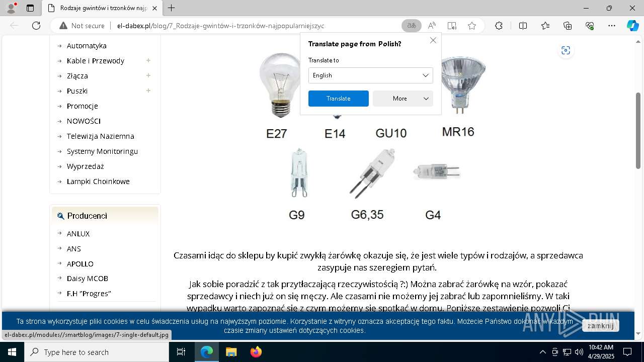Refresh the current page
This screenshot has height=362, width=644.
[x=36, y=26]
